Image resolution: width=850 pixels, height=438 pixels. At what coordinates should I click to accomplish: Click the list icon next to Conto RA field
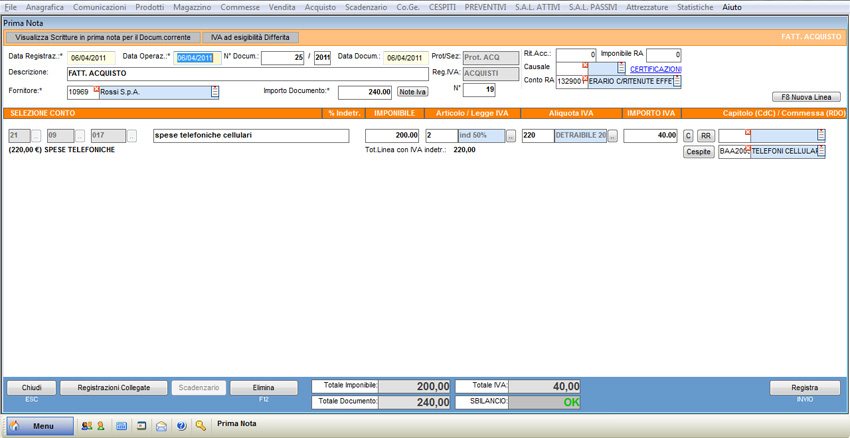pyautogui.click(x=676, y=81)
